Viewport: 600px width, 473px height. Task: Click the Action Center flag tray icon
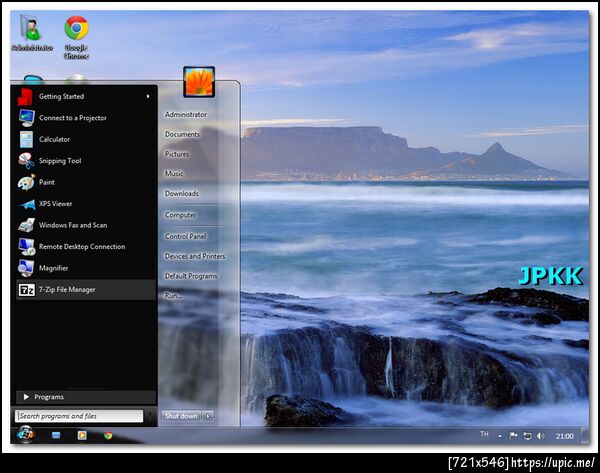(514, 435)
